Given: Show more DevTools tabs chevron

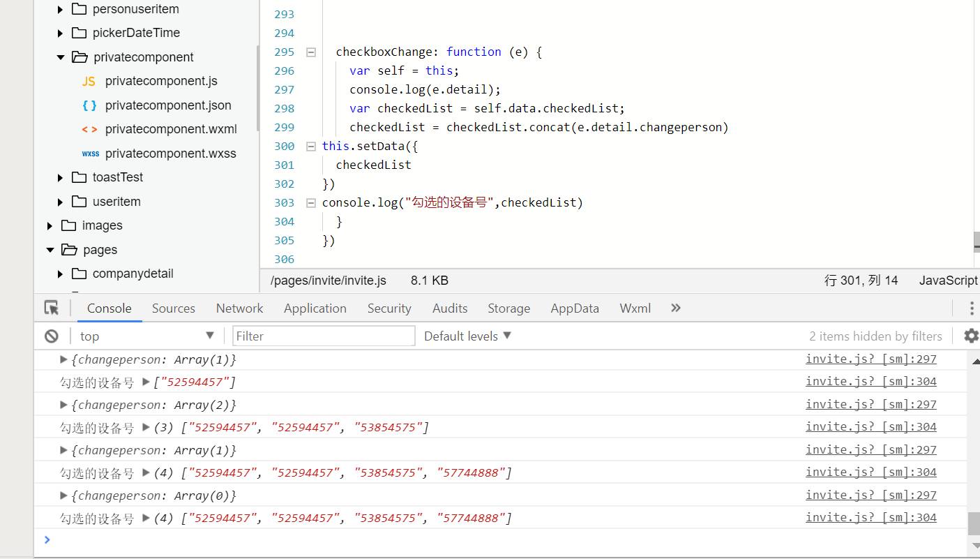Looking at the screenshot, I should click(x=675, y=308).
